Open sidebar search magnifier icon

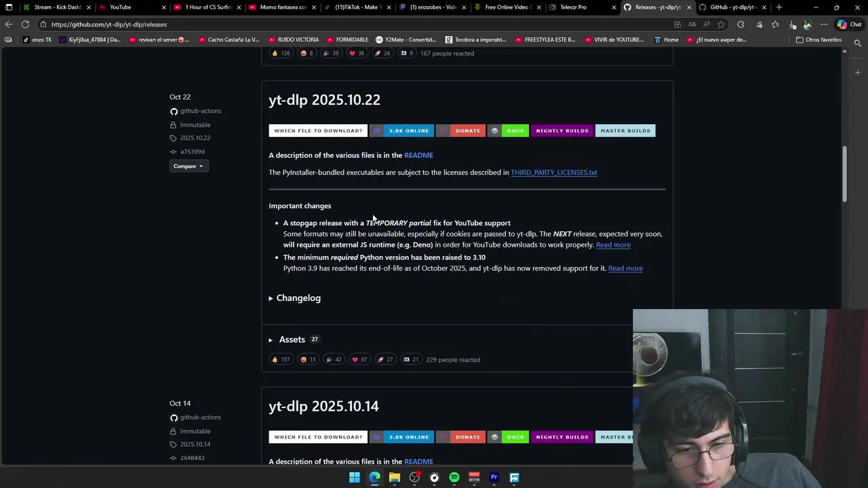(858, 43)
